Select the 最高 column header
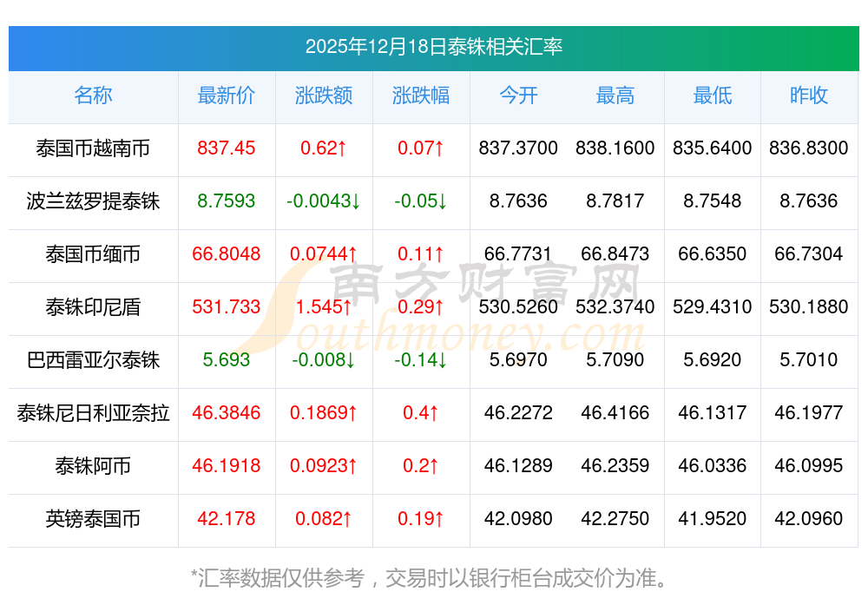Viewport: 868px width, 605px height. [x=615, y=95]
